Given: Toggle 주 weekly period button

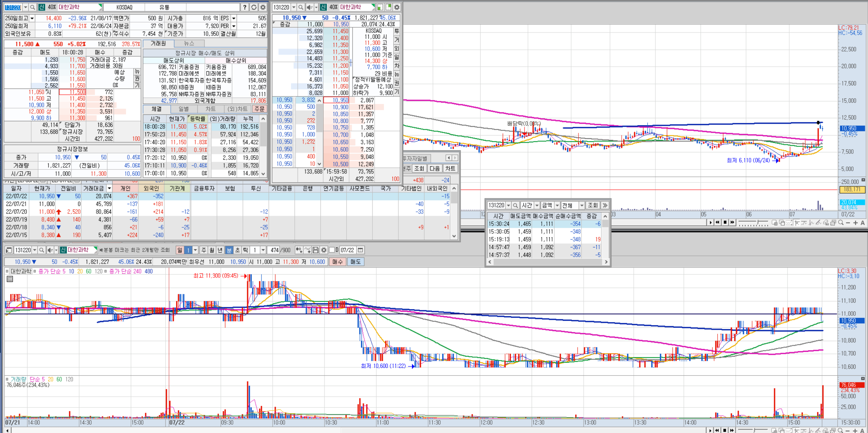Looking at the screenshot, I should (204, 250).
